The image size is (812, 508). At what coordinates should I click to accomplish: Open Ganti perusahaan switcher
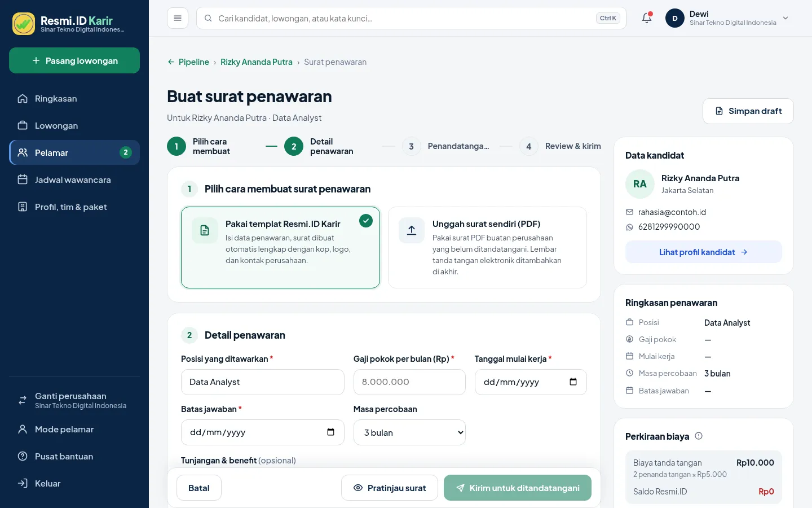[74, 400]
